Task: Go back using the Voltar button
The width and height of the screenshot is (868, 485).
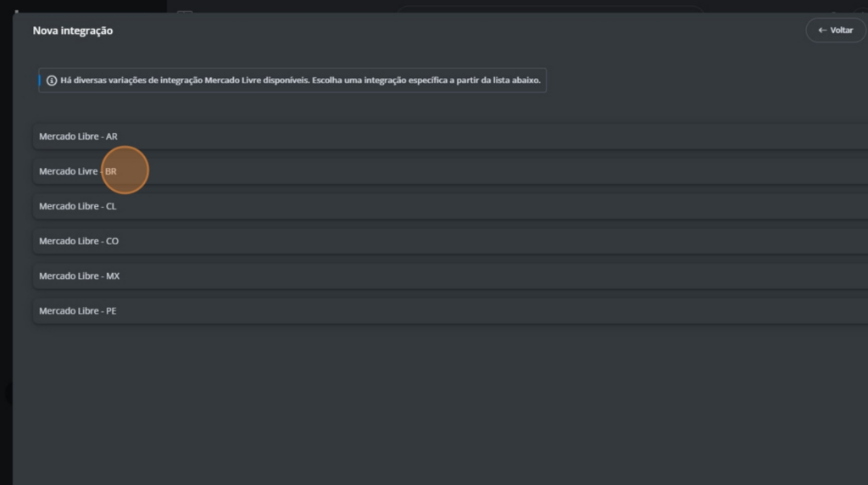Action: pyautogui.click(x=836, y=31)
